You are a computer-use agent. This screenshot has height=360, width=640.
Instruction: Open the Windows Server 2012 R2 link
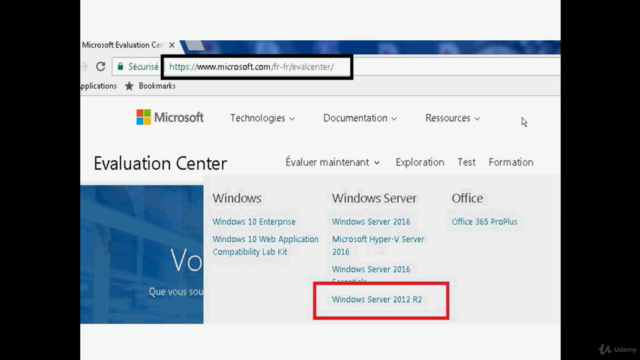377,299
